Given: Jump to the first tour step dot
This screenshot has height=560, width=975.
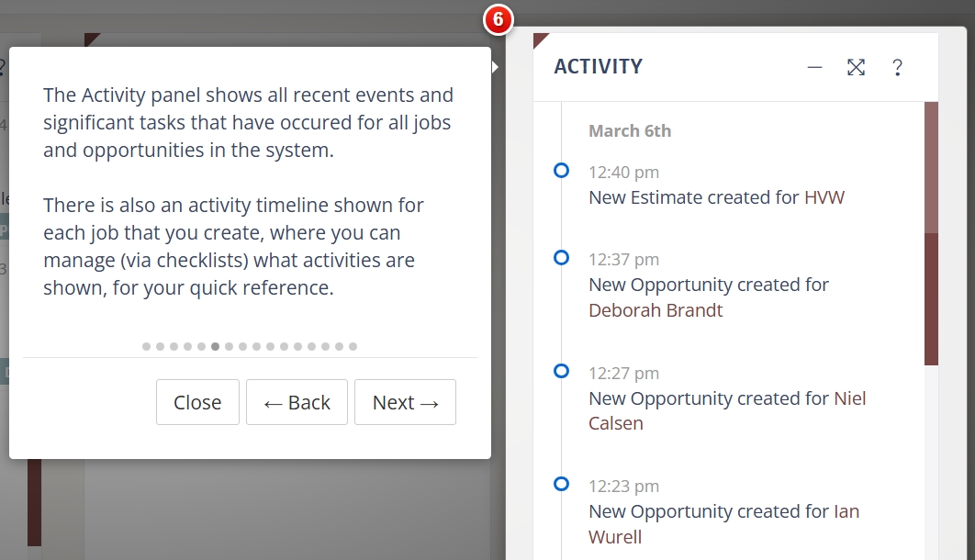Looking at the screenshot, I should [147, 347].
